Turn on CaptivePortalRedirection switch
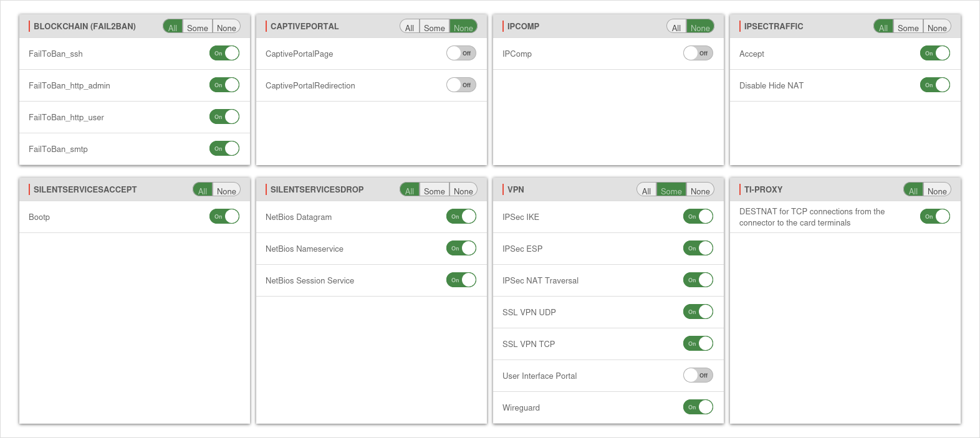 click(461, 85)
